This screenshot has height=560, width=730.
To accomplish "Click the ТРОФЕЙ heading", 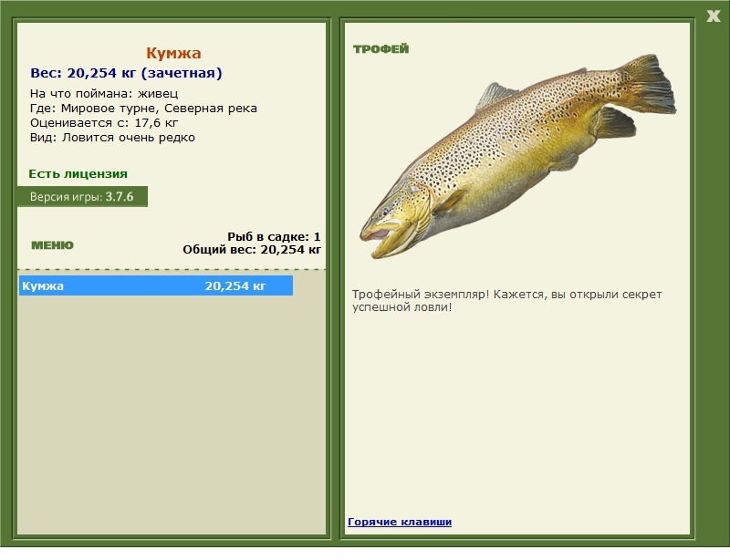I will [381, 49].
